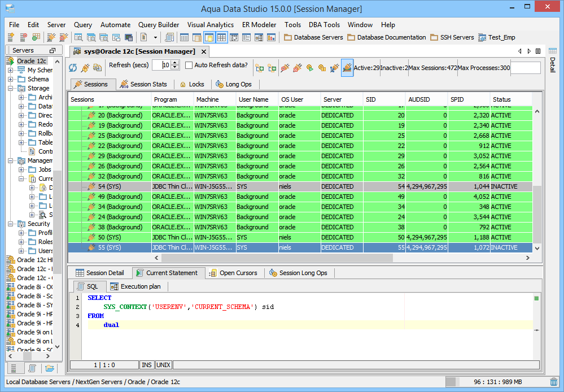This screenshot has height=392, width=564.
Task: Click the server icon with red minus
Action: [23, 37]
